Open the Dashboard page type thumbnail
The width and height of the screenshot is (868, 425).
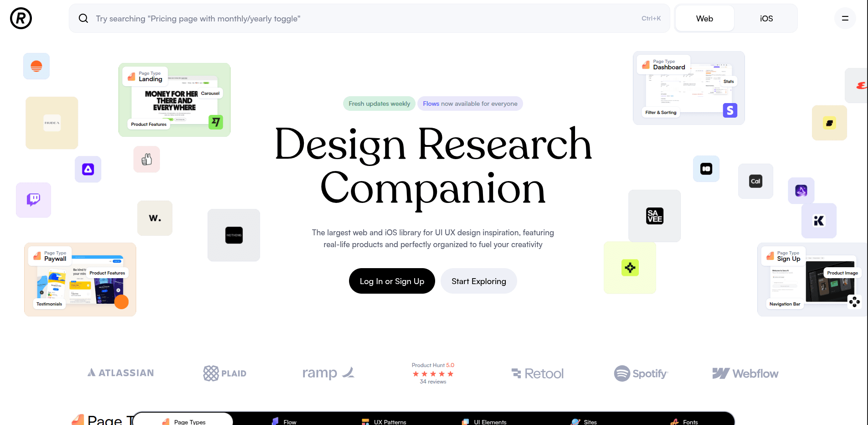[688, 88]
